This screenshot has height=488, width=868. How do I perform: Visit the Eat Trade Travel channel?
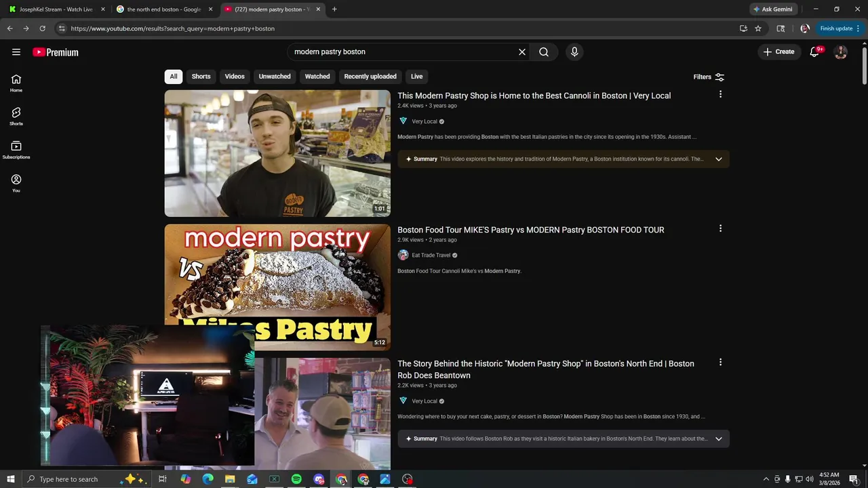pyautogui.click(x=431, y=256)
